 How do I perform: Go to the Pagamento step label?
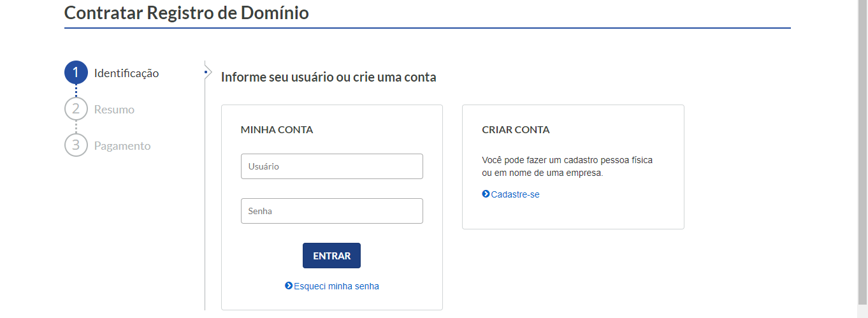(x=122, y=146)
